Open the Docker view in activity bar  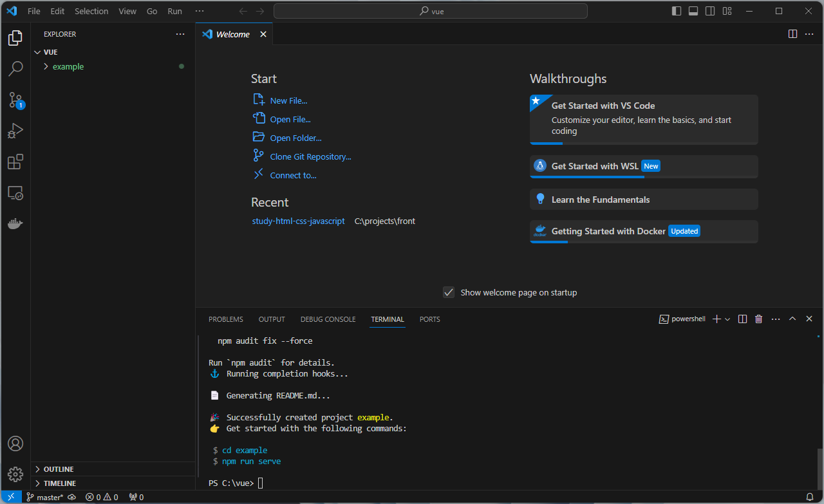tap(15, 224)
